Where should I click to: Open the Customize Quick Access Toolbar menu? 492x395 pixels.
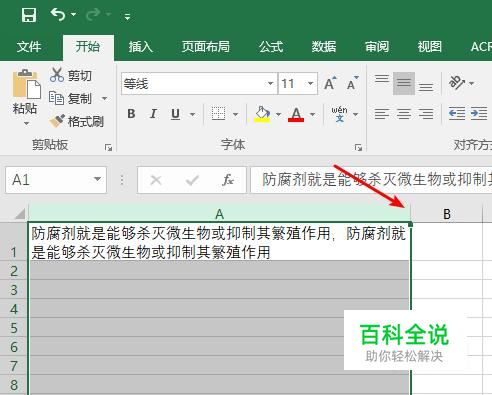tap(127, 16)
